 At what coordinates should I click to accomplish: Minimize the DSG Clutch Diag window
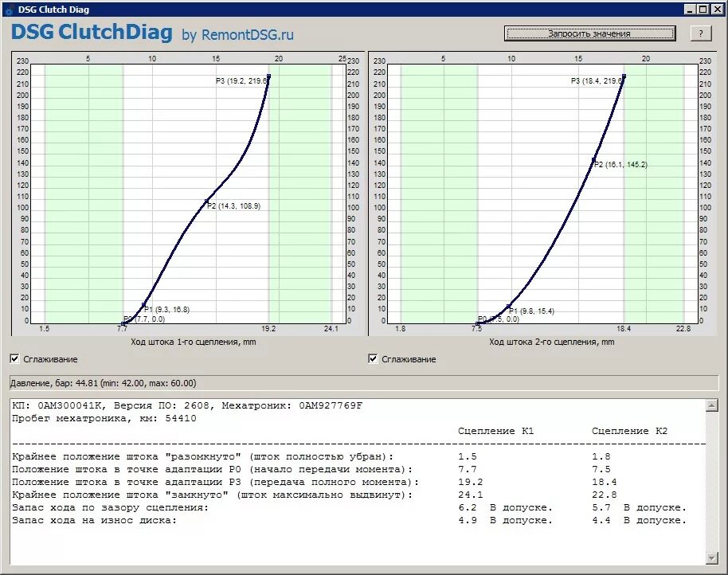pyautogui.click(x=691, y=10)
